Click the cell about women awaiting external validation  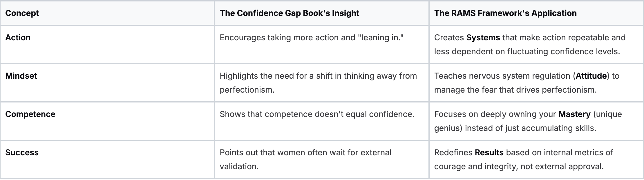point(305,159)
